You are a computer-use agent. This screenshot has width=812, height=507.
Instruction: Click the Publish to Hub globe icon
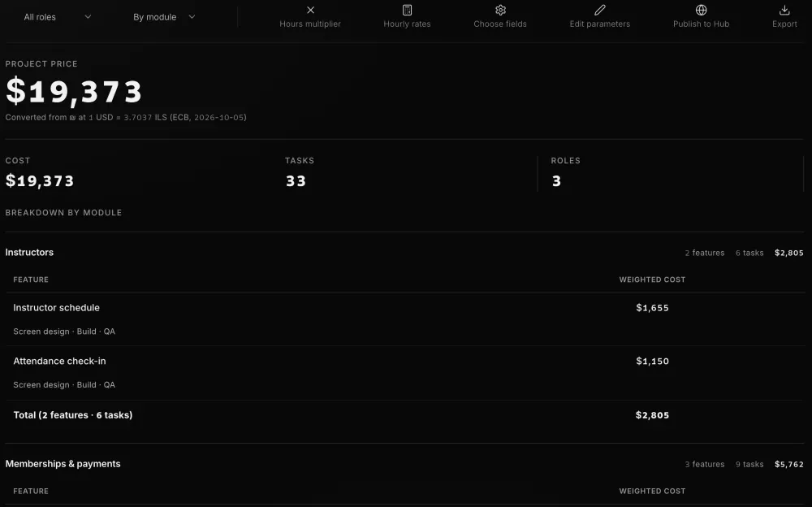702,10
